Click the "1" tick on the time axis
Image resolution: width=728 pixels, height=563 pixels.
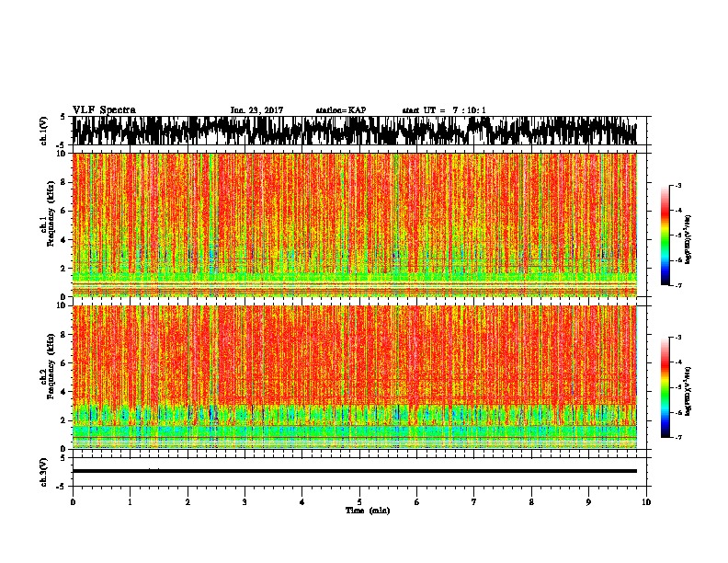[x=130, y=502]
